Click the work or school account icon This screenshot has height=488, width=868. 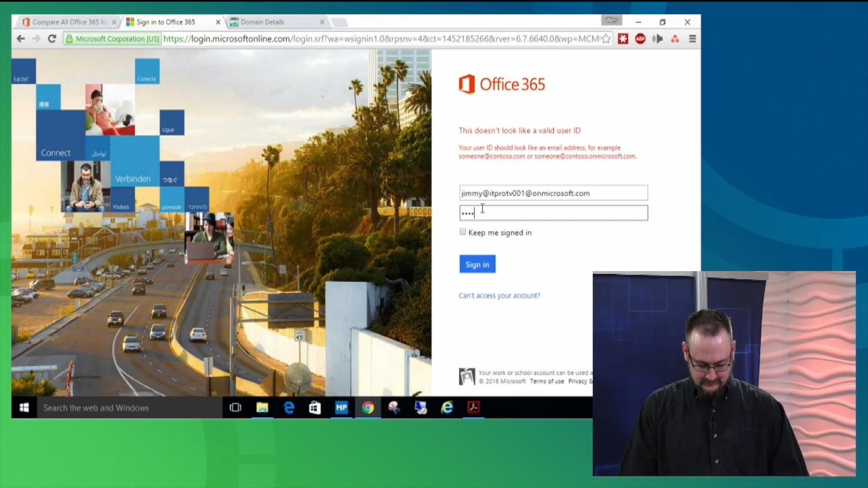pyautogui.click(x=467, y=377)
